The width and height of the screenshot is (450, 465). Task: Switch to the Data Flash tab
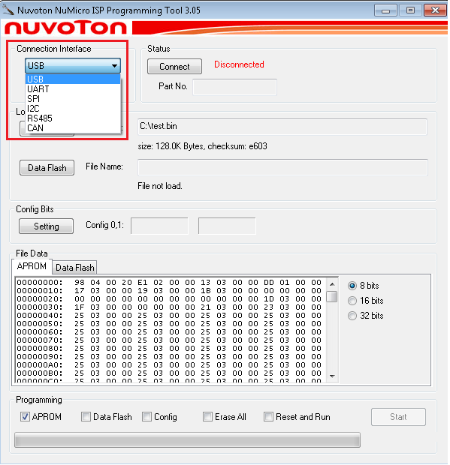75,268
